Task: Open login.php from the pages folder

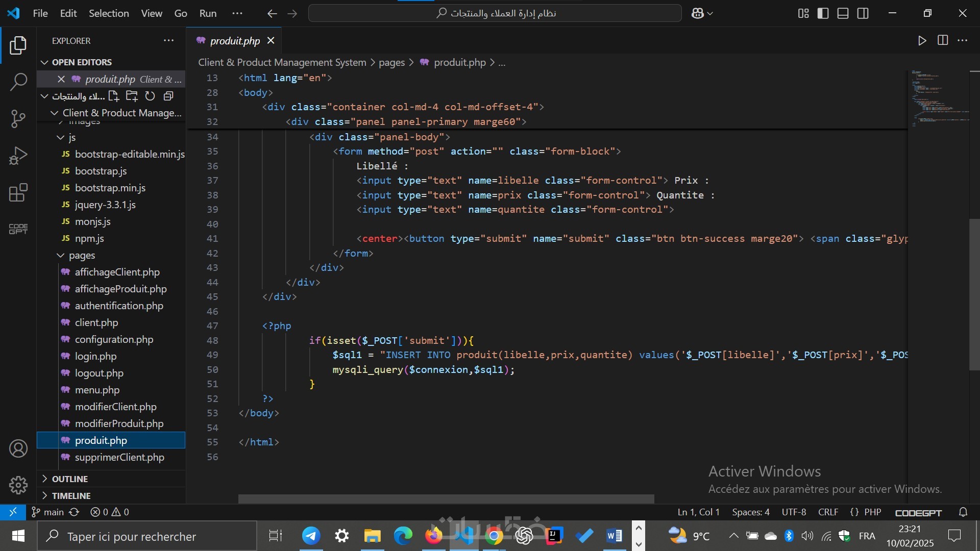Action: (x=95, y=356)
